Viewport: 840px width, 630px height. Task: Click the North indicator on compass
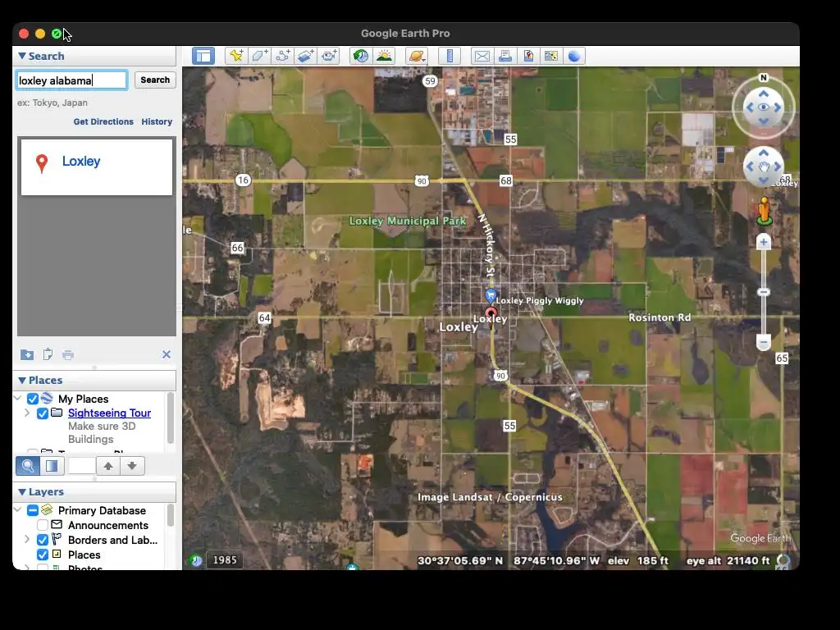click(764, 78)
